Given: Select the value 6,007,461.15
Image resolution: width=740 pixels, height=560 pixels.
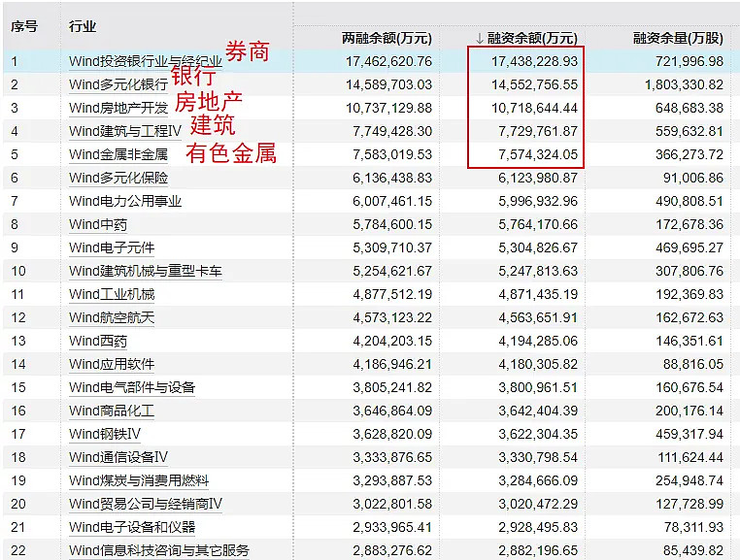Looking at the screenshot, I should 392,201.
